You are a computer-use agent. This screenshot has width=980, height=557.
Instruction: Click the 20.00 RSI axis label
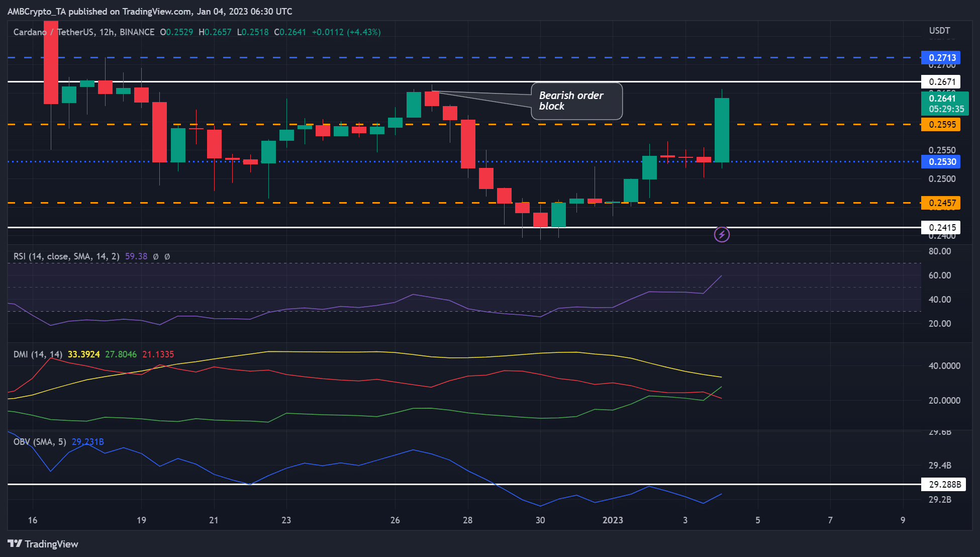pos(940,324)
